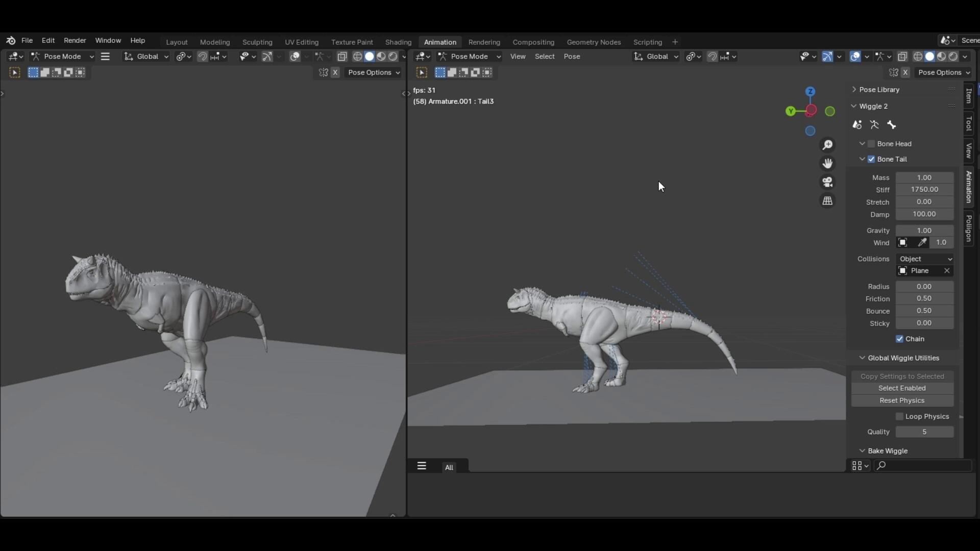Click left viewport hamburger menu icon

pos(106,57)
